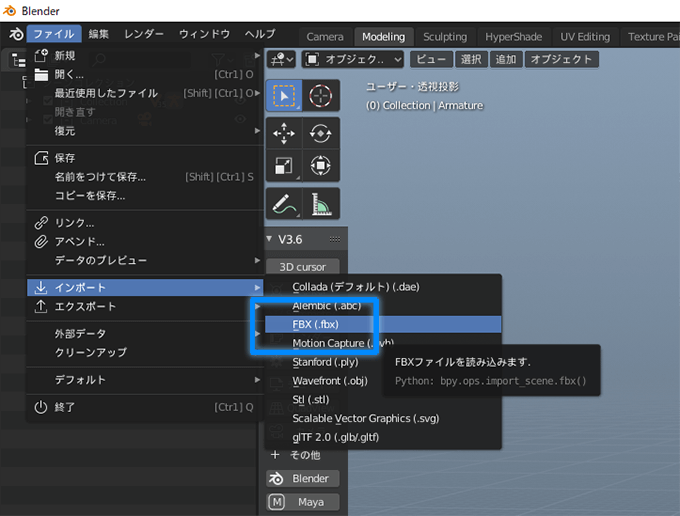Open the ヘルプ menu
The image size is (680, 516).
[x=260, y=34]
